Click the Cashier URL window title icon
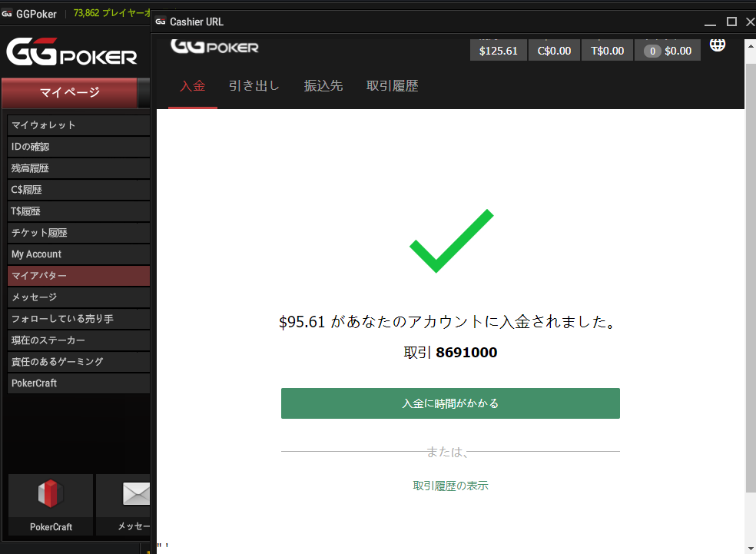Viewport: 756px width, 554px height. click(x=161, y=22)
